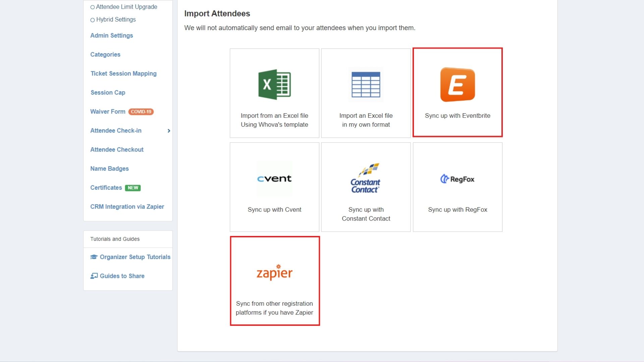
Task: Open Ticket Session Mapping
Action: pyautogui.click(x=123, y=73)
